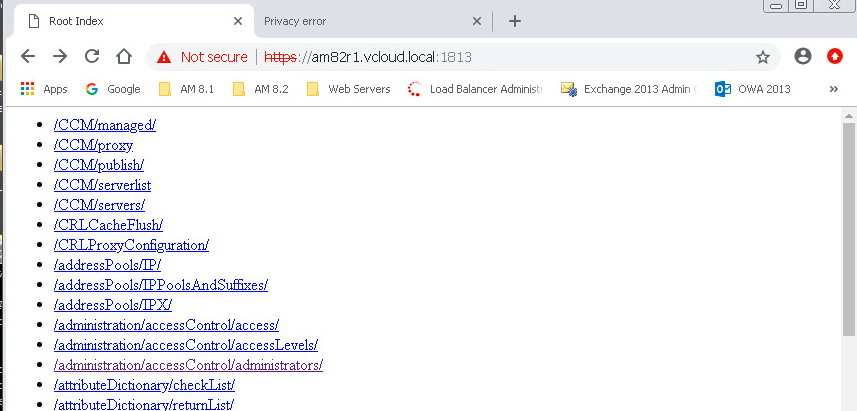Click the page scrollbar up arrow
The height and width of the screenshot is (411, 857).
(x=849, y=116)
